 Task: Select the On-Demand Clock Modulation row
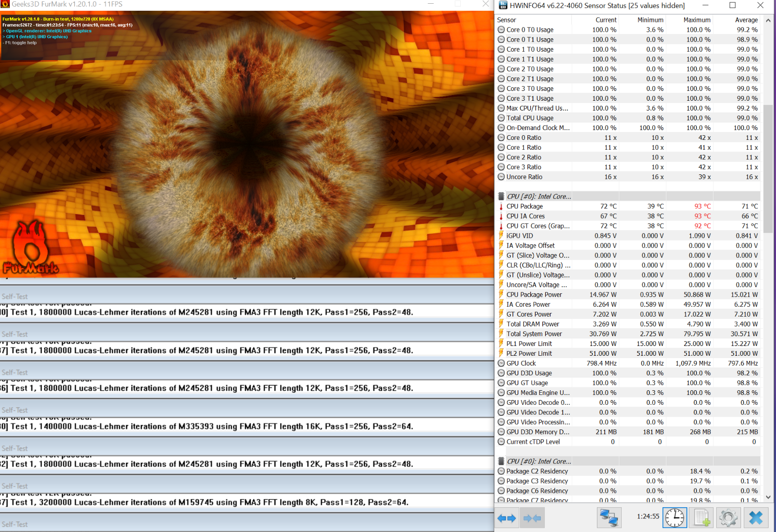point(628,128)
